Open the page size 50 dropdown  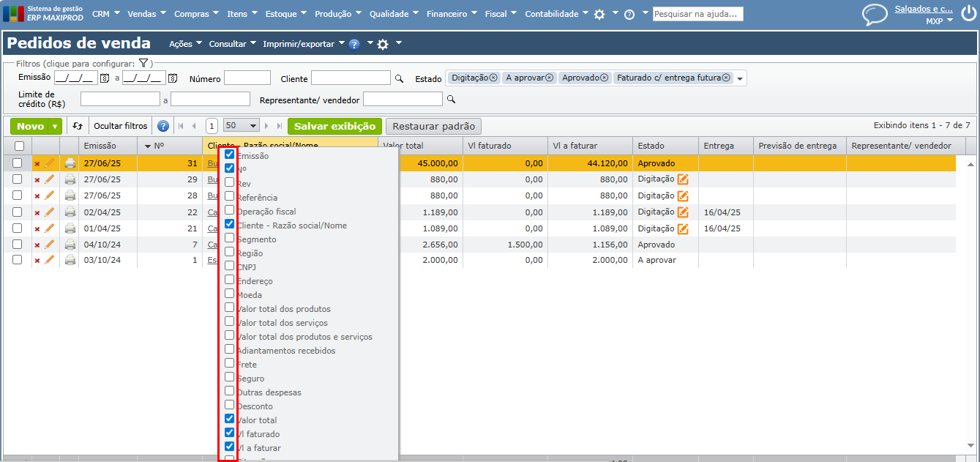click(x=242, y=126)
